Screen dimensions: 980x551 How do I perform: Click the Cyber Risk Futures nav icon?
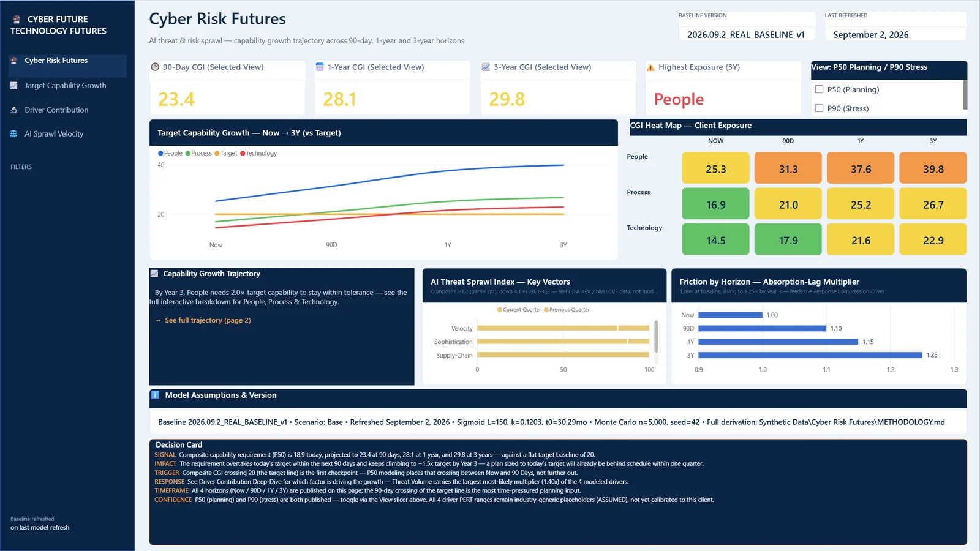coord(13,61)
